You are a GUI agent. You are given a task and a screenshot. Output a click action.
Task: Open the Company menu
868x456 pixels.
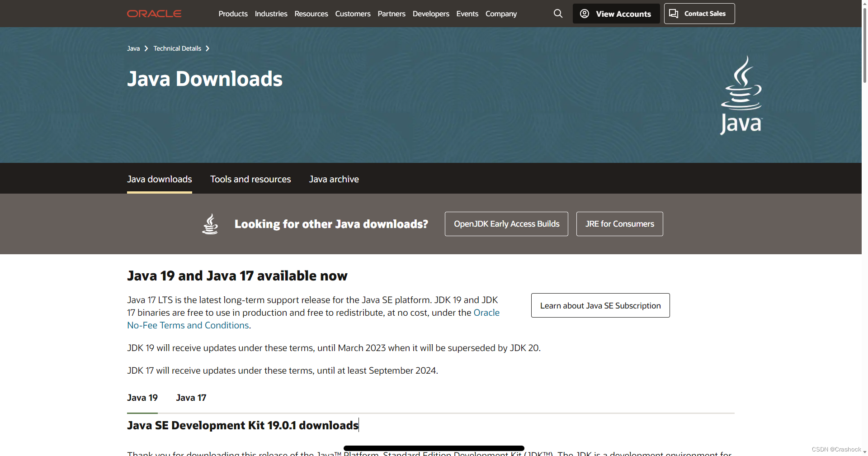point(501,14)
